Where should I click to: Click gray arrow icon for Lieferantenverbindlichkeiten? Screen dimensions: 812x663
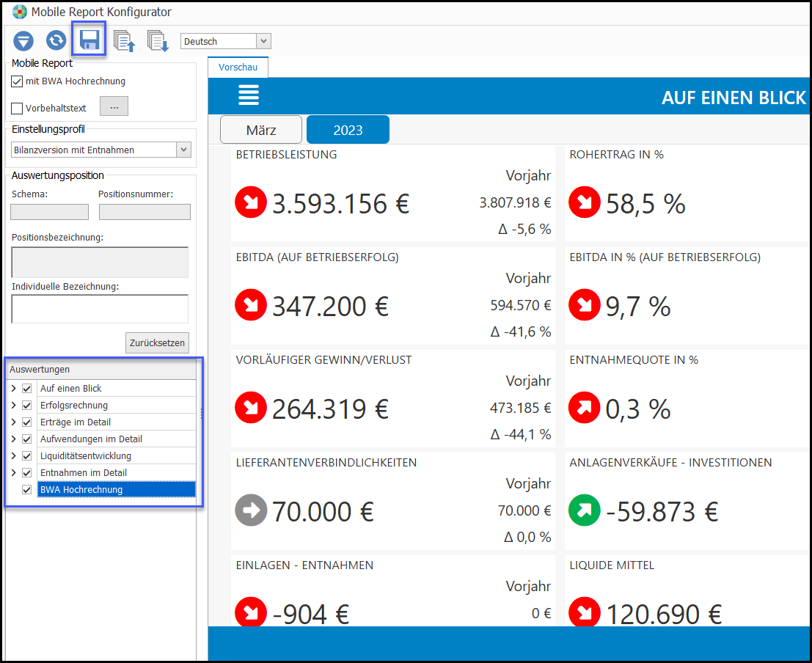pos(251,511)
